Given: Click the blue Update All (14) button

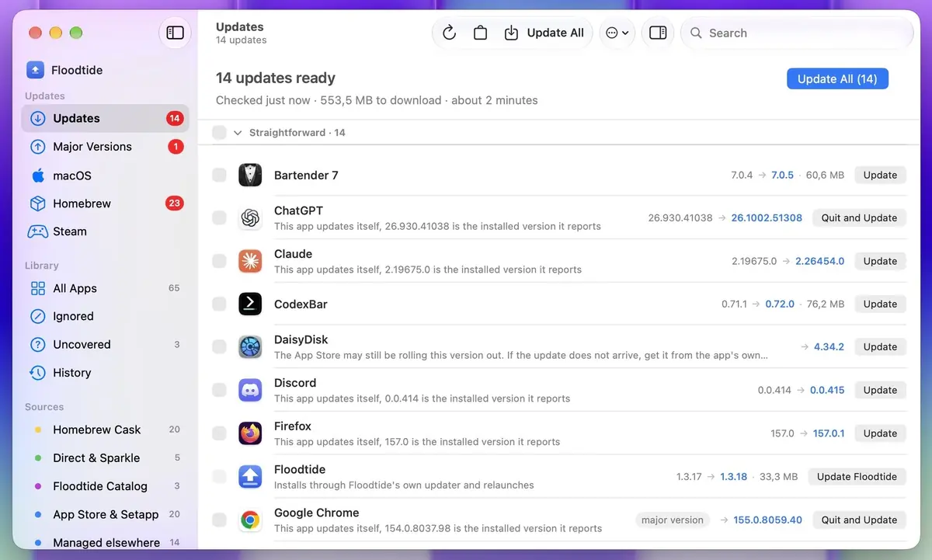Looking at the screenshot, I should [x=837, y=78].
